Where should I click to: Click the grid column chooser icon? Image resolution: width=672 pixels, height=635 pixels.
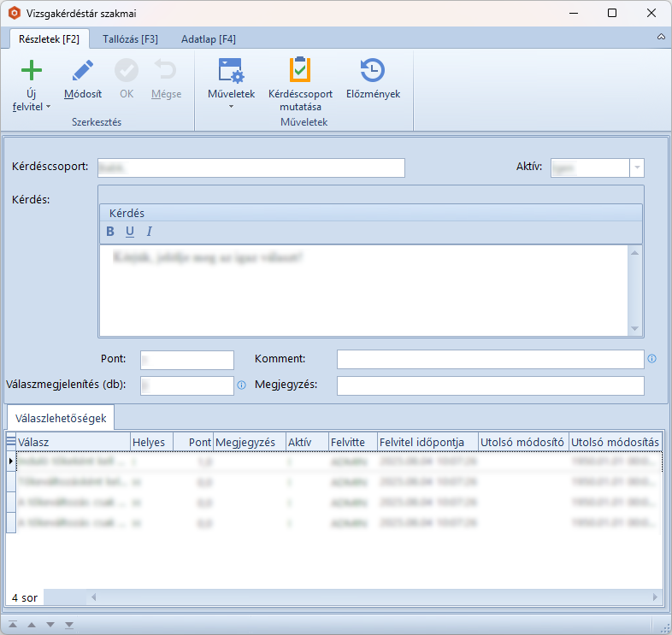point(11,442)
